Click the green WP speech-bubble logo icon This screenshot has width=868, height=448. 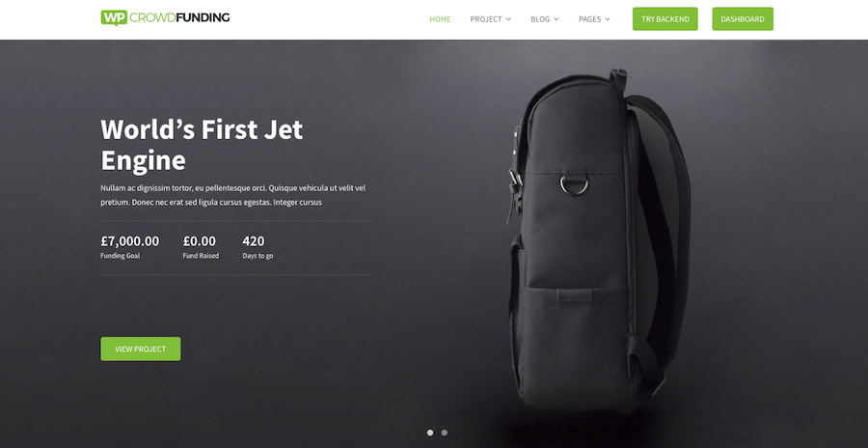pos(114,17)
